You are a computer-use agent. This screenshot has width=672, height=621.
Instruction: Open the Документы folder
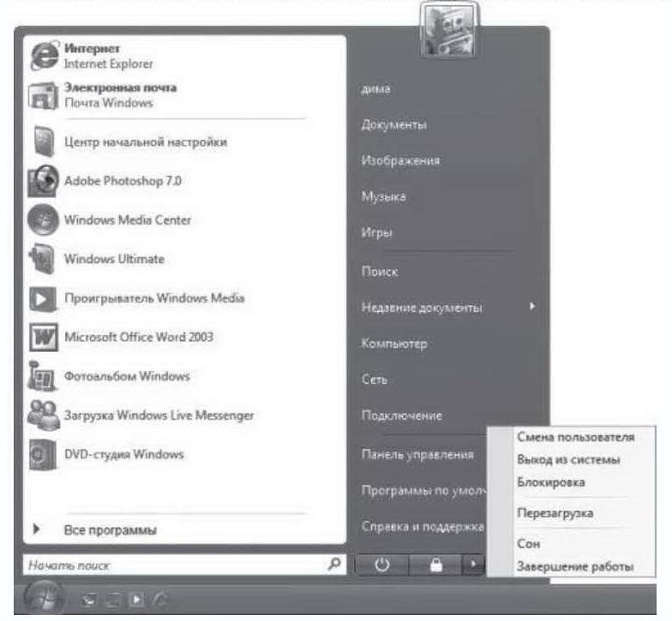coord(394,125)
